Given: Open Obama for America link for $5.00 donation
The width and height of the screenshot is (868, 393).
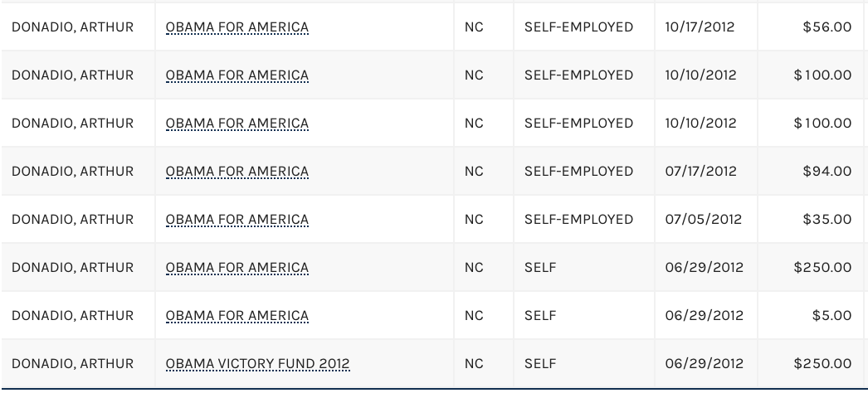Looking at the screenshot, I should 237,316.
